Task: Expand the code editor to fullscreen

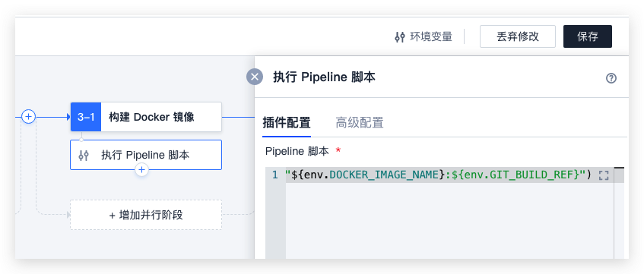Action: point(604,175)
